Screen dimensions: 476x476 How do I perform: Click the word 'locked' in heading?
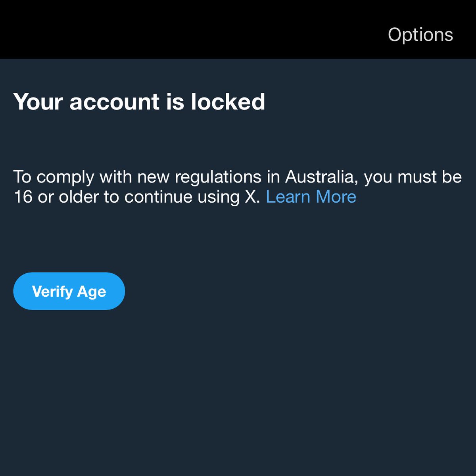(x=228, y=102)
